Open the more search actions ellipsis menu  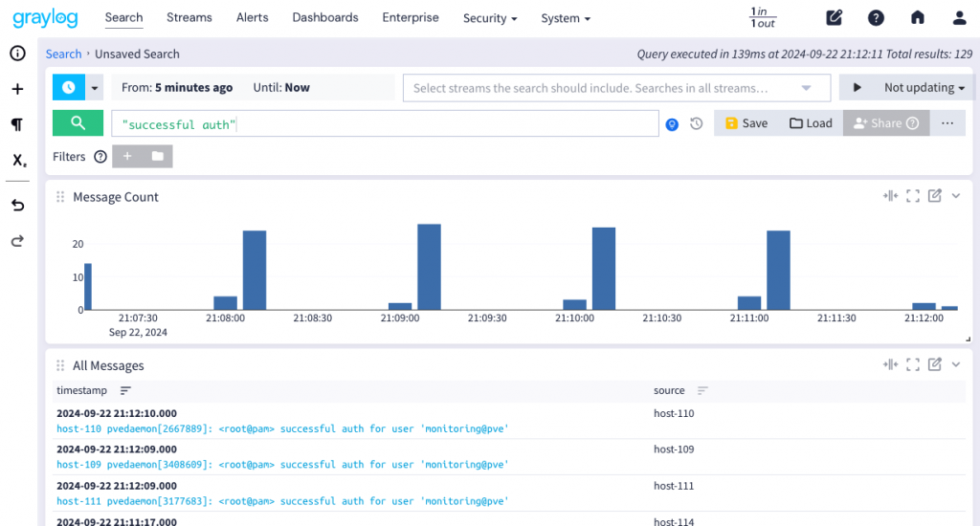pyautogui.click(x=947, y=123)
